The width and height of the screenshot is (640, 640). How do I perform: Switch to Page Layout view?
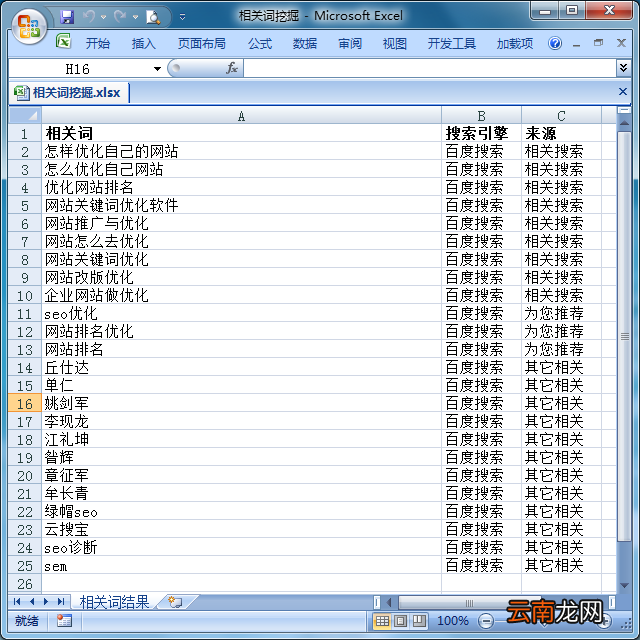tap(400, 621)
